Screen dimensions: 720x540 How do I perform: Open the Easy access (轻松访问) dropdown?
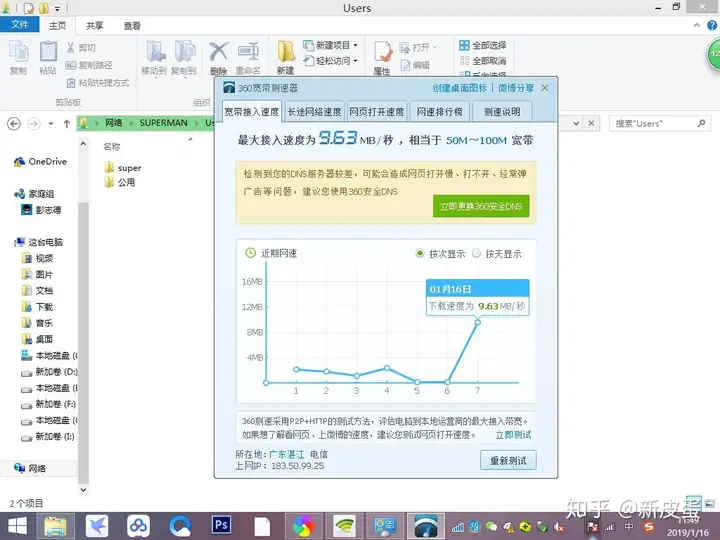click(x=331, y=61)
